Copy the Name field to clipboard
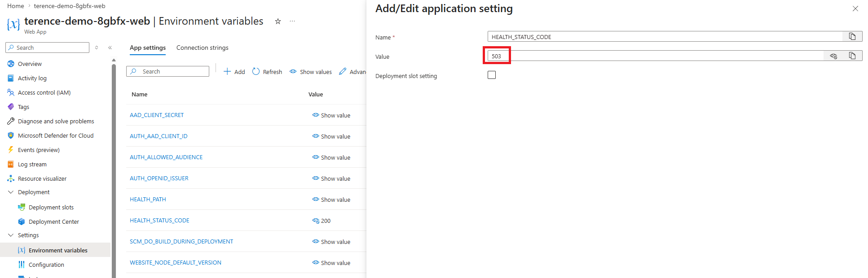 click(x=852, y=36)
